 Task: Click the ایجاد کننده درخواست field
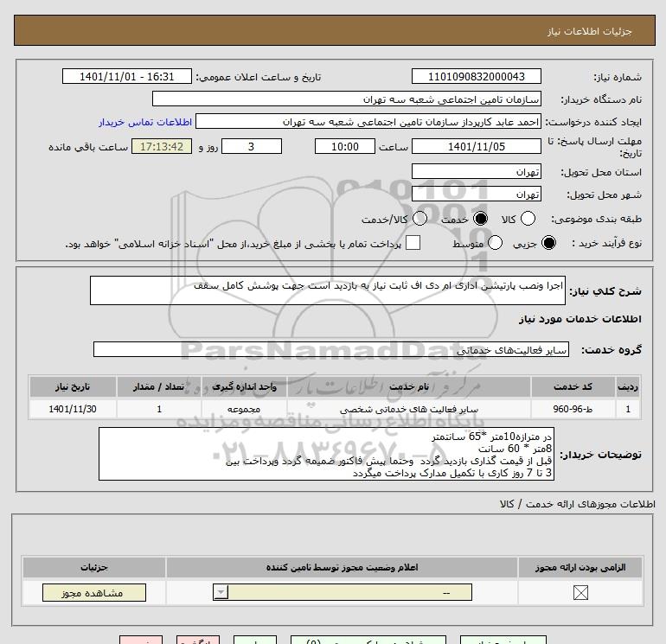coord(368,121)
